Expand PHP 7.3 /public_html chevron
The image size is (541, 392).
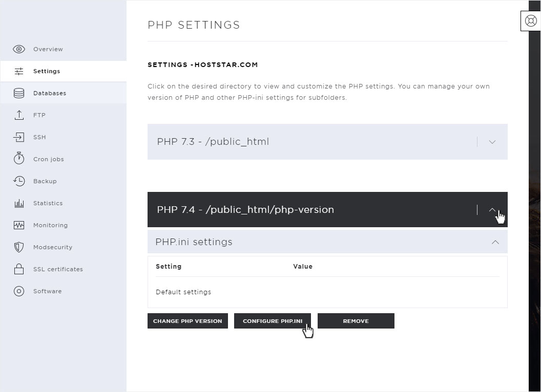pos(492,142)
